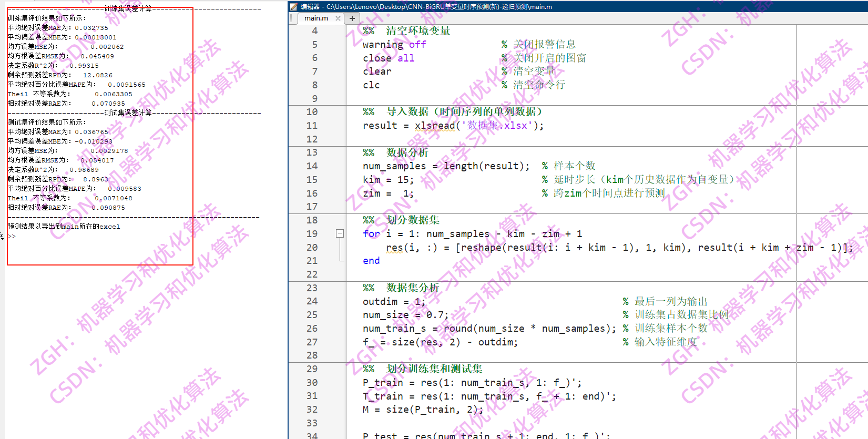Click the test RPD value 8.8963
868x439 pixels.
pos(96,179)
